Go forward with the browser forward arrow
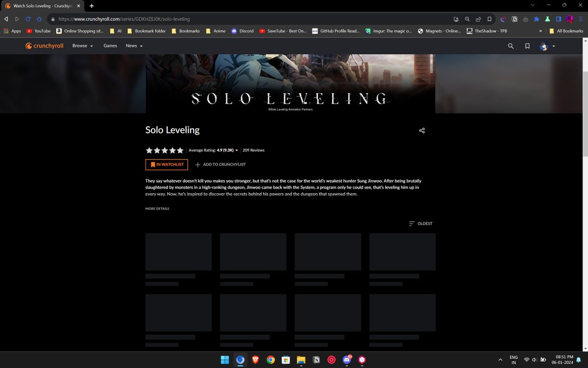Viewport: 588px width, 368px height. coord(17,19)
